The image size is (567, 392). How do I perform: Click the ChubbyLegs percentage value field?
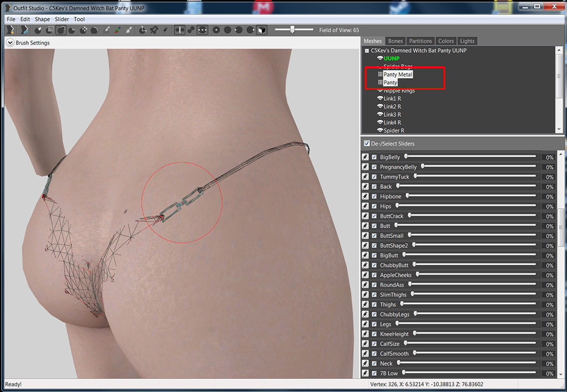tap(549, 314)
